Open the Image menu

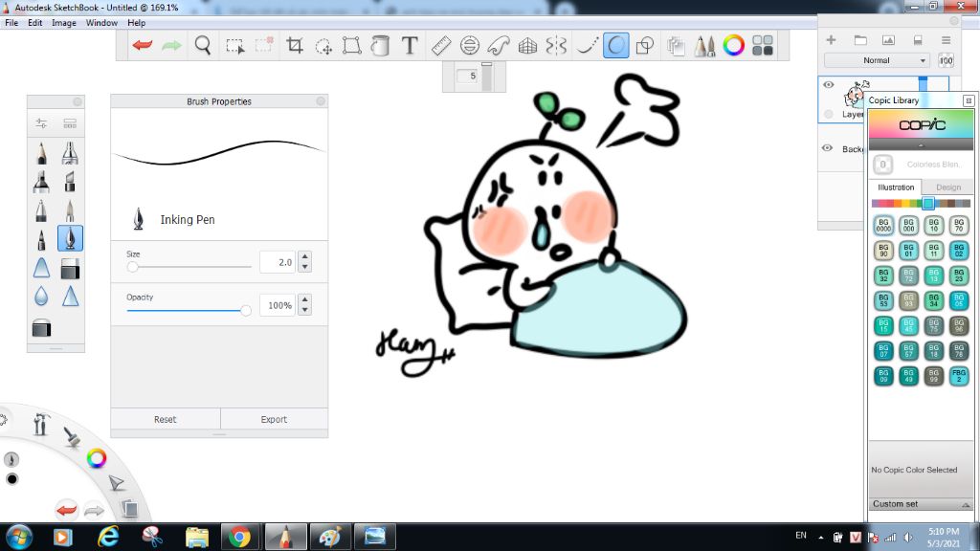point(64,23)
